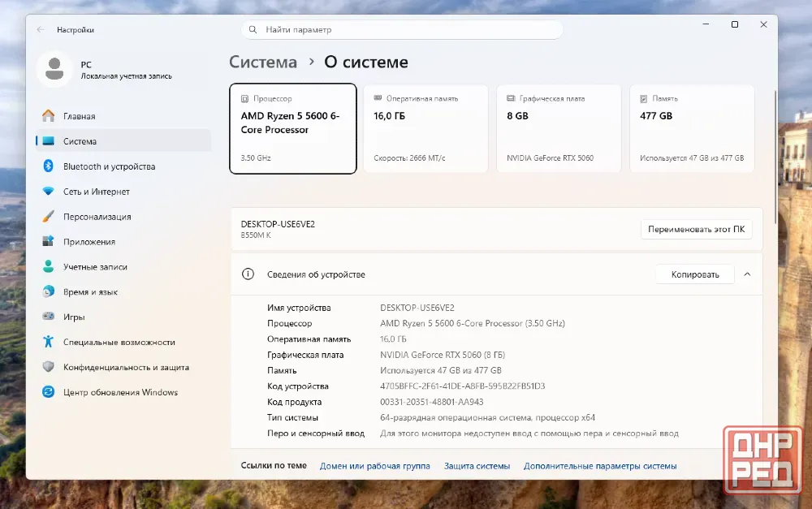Viewport: 812px width, 509px height.
Task: Click the Система monitor icon
Action: pos(48,140)
